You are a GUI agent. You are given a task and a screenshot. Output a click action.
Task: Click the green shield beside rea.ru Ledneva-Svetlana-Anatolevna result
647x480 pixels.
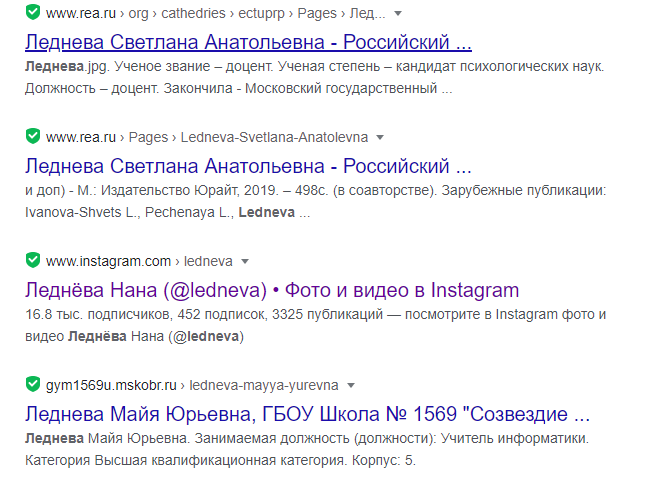click(x=32, y=136)
